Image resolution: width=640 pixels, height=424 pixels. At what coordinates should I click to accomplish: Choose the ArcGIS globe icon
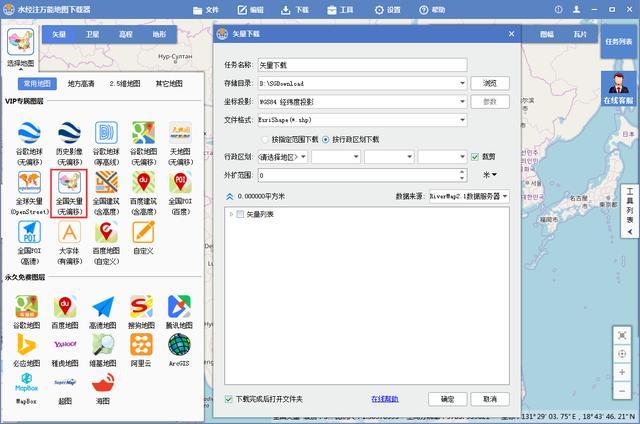point(179,345)
